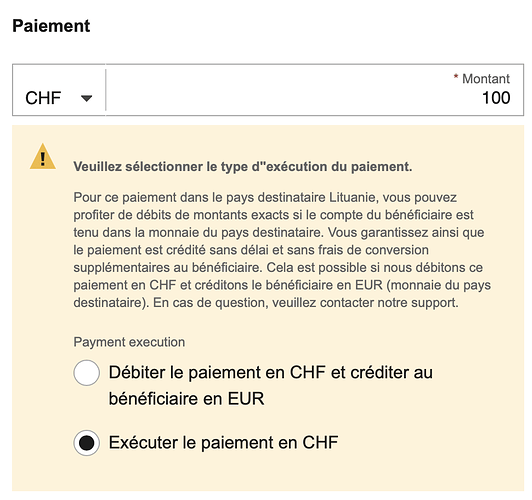Click the bénéficiaire en EUR label line

(186, 399)
